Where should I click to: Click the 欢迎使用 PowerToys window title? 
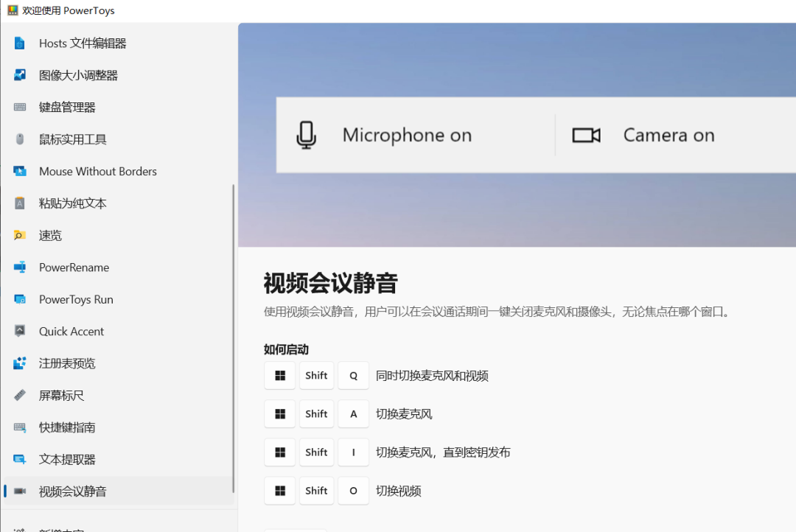[x=69, y=10]
